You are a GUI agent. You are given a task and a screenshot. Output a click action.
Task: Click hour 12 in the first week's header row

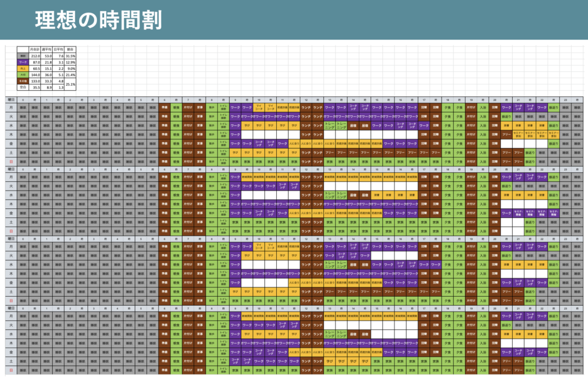pyautogui.click(x=306, y=100)
